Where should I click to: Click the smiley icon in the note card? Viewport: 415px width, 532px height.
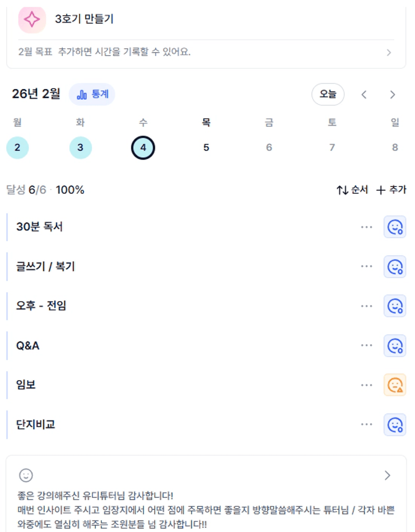point(26,475)
